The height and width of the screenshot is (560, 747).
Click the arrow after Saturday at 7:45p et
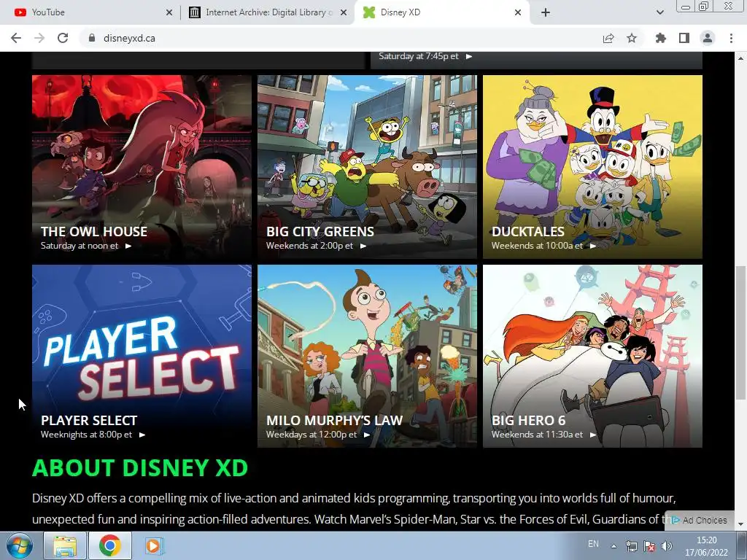(x=469, y=56)
